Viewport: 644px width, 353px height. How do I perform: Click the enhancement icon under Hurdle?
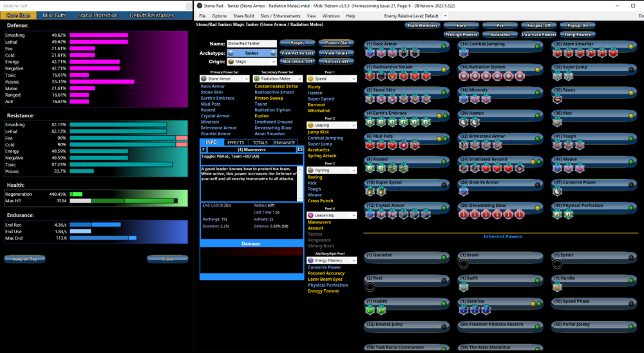558,287
